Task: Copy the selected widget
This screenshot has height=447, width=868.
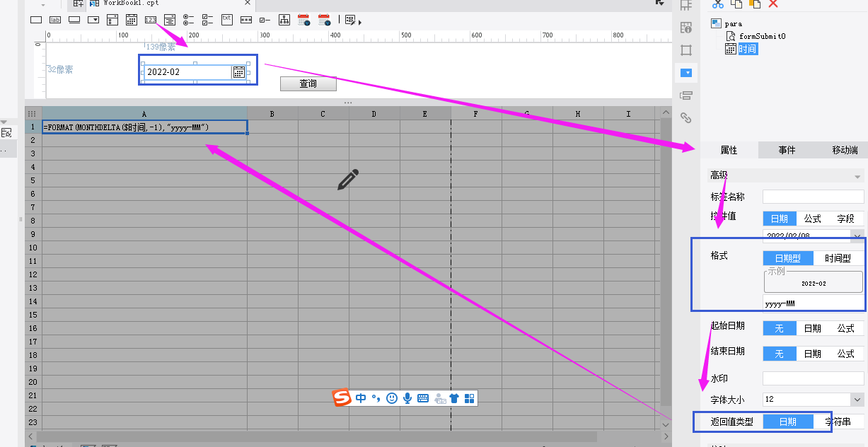Action: pyautogui.click(x=736, y=4)
